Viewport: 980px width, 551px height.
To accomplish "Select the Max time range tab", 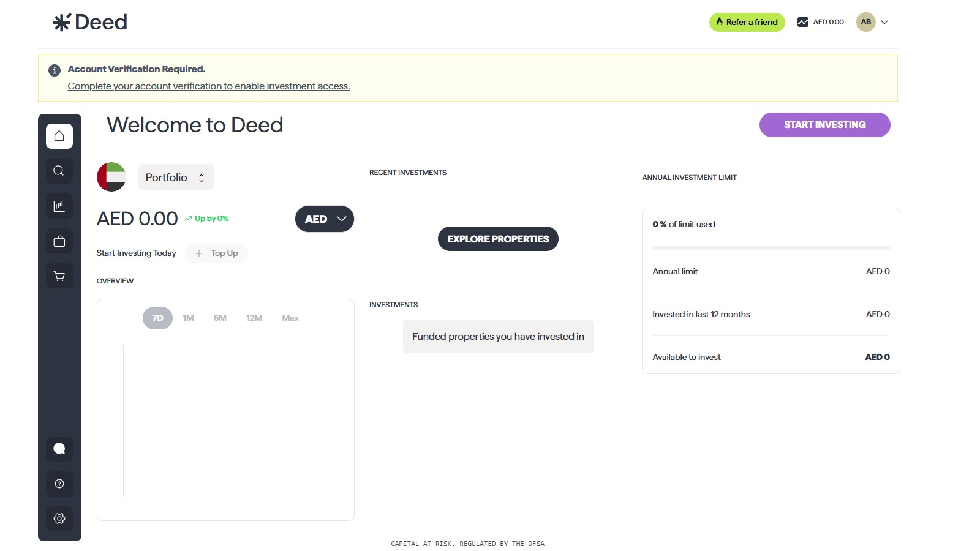I will pyautogui.click(x=290, y=318).
